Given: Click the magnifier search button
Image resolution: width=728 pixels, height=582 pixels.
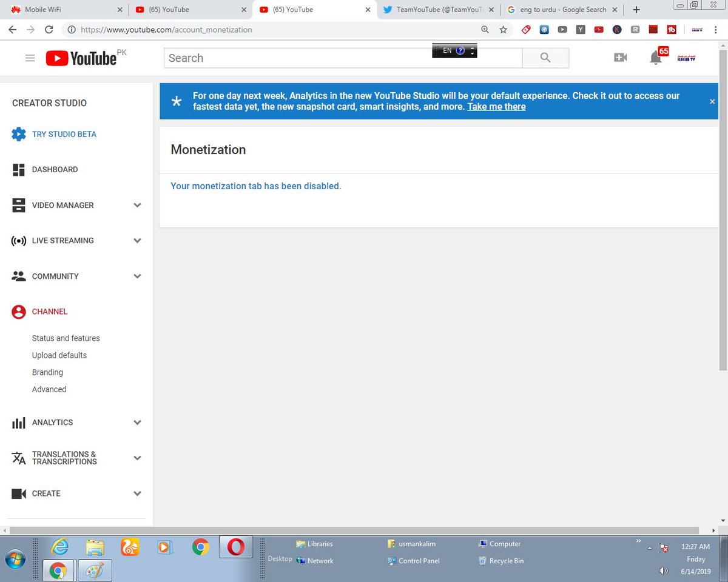Looking at the screenshot, I should (x=545, y=58).
